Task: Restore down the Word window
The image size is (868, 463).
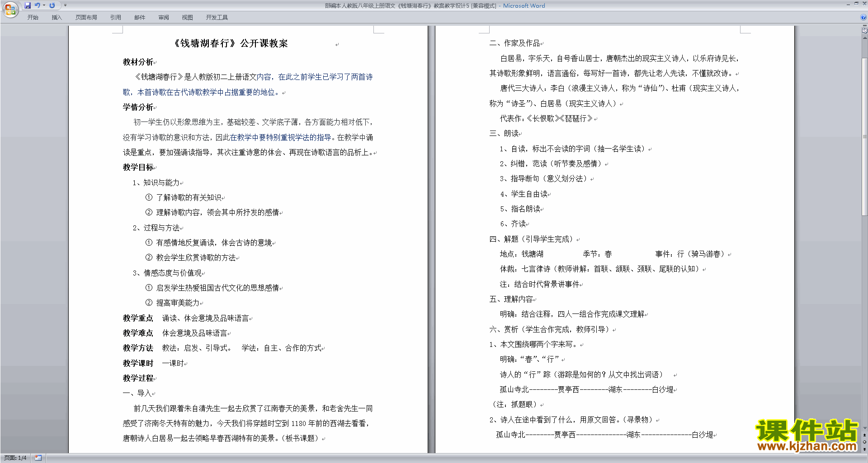Action: pyautogui.click(x=856, y=4)
